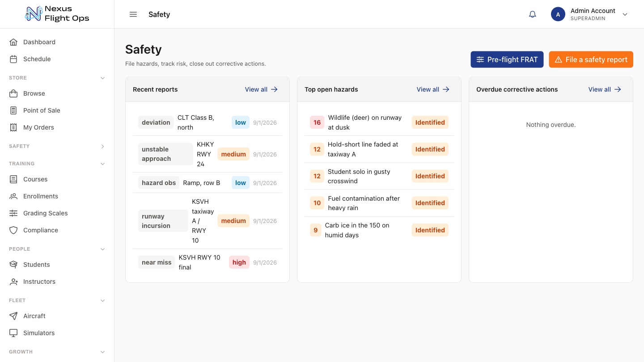The image size is (644, 362).
Task: Click the Nexus Flight Ops logo
Action: 57,14
